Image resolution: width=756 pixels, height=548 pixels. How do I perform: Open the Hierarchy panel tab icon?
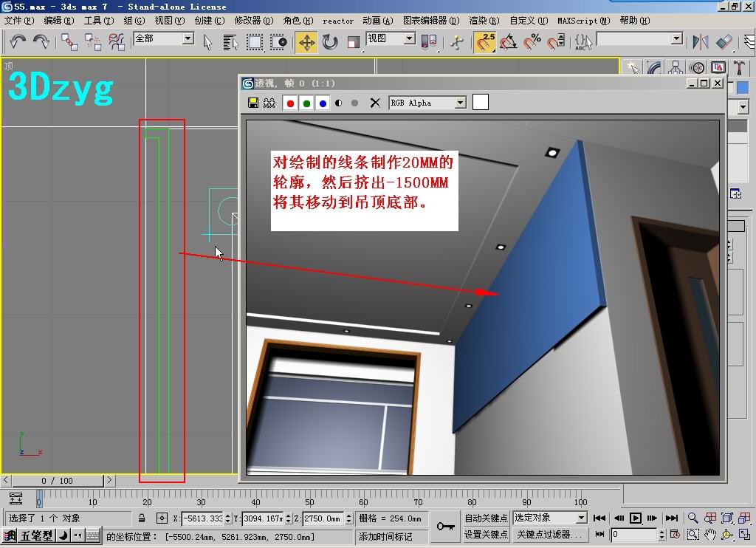coord(675,68)
